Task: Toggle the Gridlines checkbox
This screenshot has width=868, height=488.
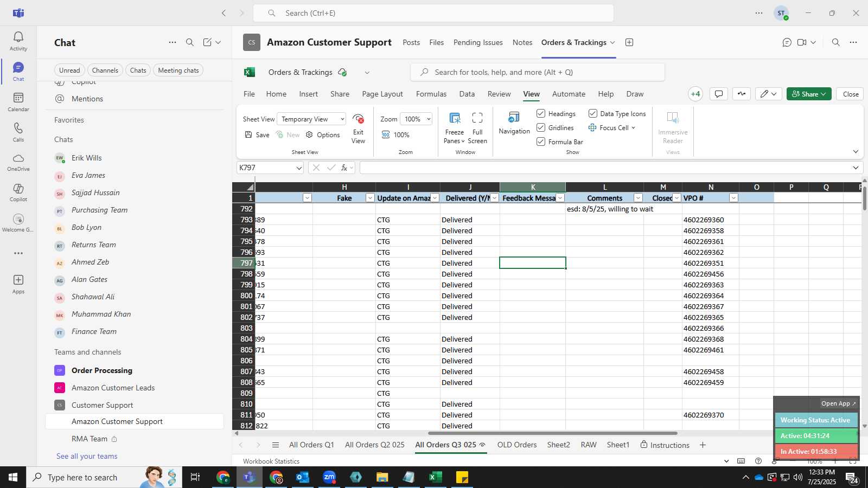Action: 541,127
